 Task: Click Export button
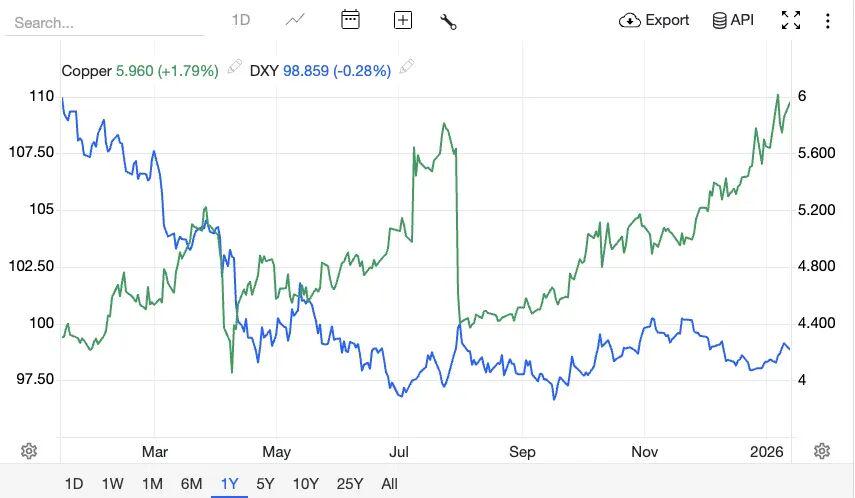[655, 20]
